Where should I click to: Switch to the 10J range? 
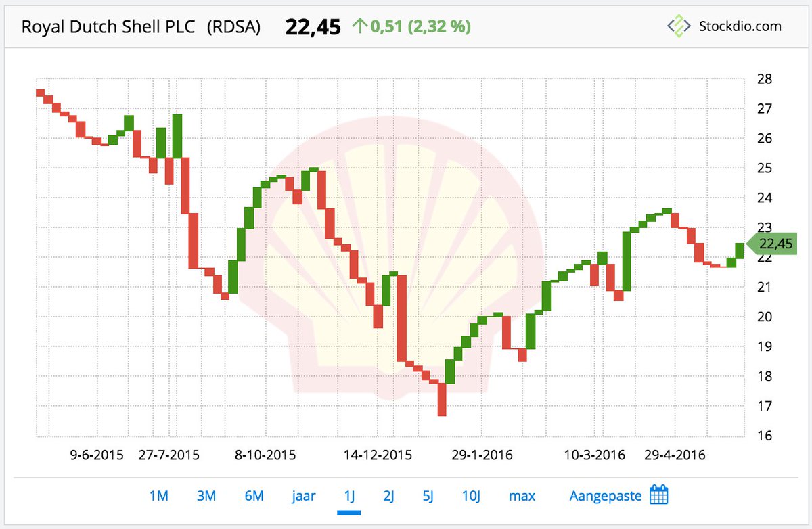(x=471, y=496)
